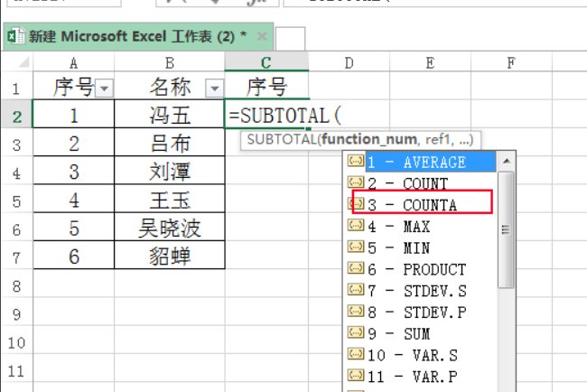
Task: Click the cell containing 冯五
Action: click(x=169, y=114)
